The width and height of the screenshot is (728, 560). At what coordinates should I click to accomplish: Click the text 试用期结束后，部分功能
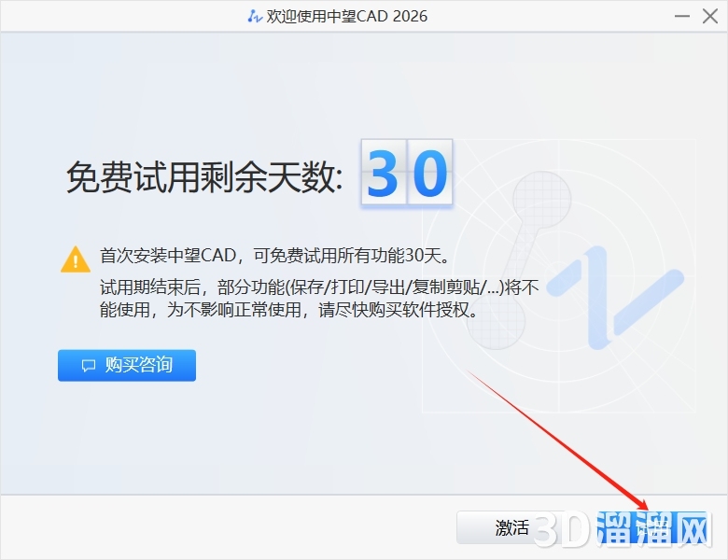click(191, 287)
